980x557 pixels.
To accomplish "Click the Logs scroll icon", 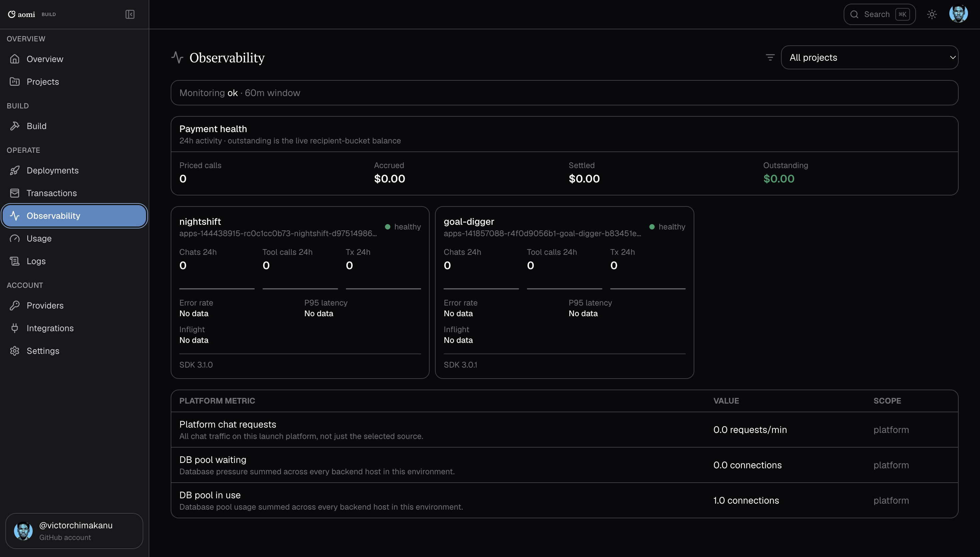I will point(15,261).
